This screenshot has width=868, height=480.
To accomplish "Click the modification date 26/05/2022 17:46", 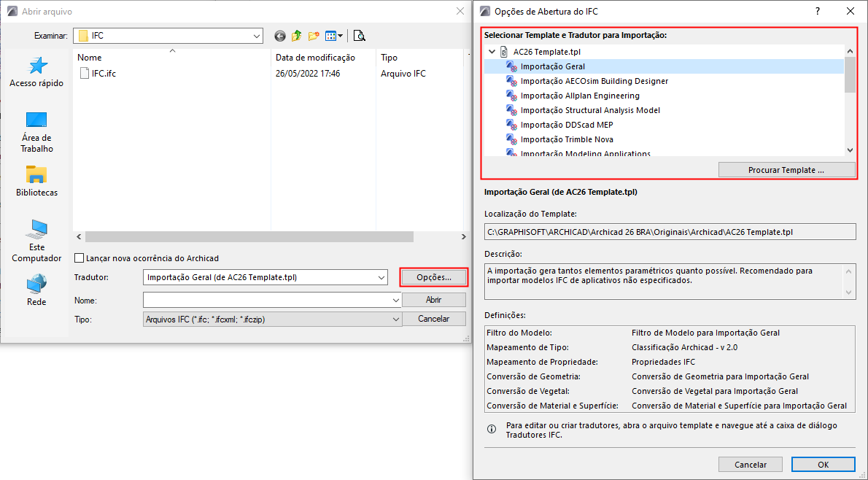I will tap(308, 73).
